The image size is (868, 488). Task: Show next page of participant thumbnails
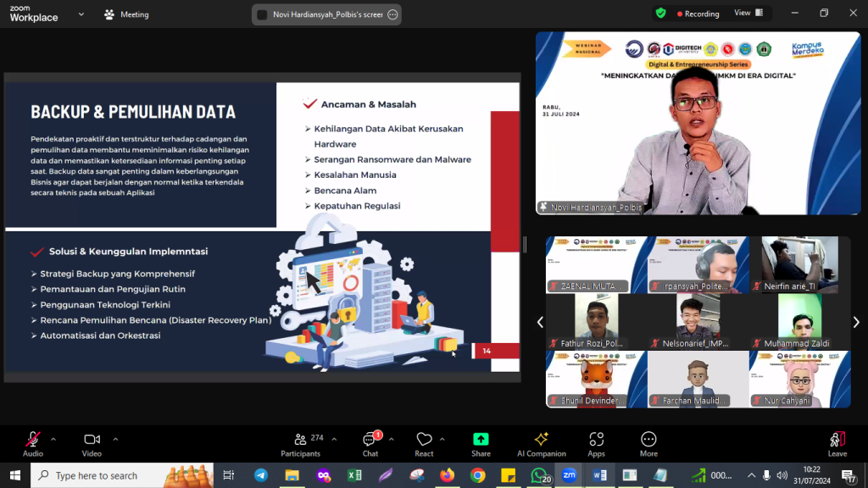point(855,322)
